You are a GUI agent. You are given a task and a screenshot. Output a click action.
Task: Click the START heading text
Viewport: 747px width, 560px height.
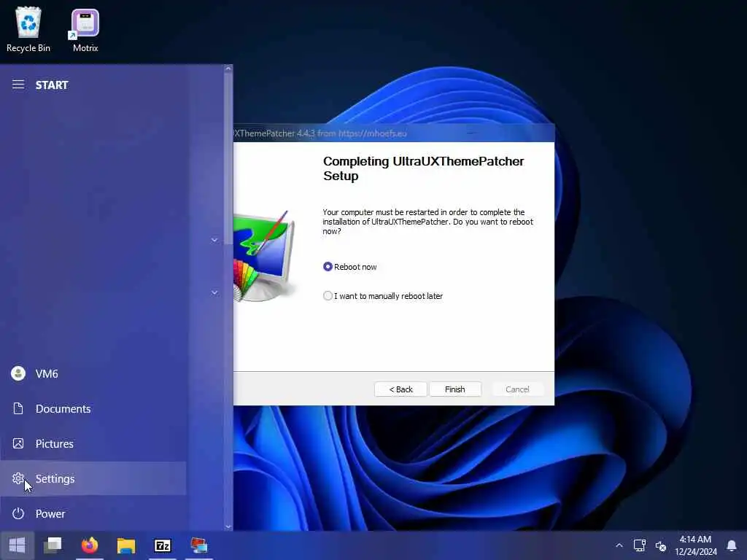tap(52, 85)
